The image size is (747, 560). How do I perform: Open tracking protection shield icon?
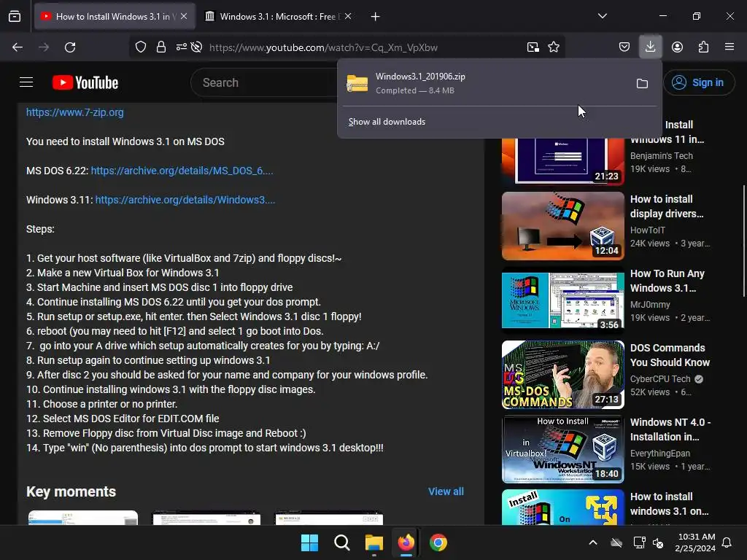(x=141, y=47)
